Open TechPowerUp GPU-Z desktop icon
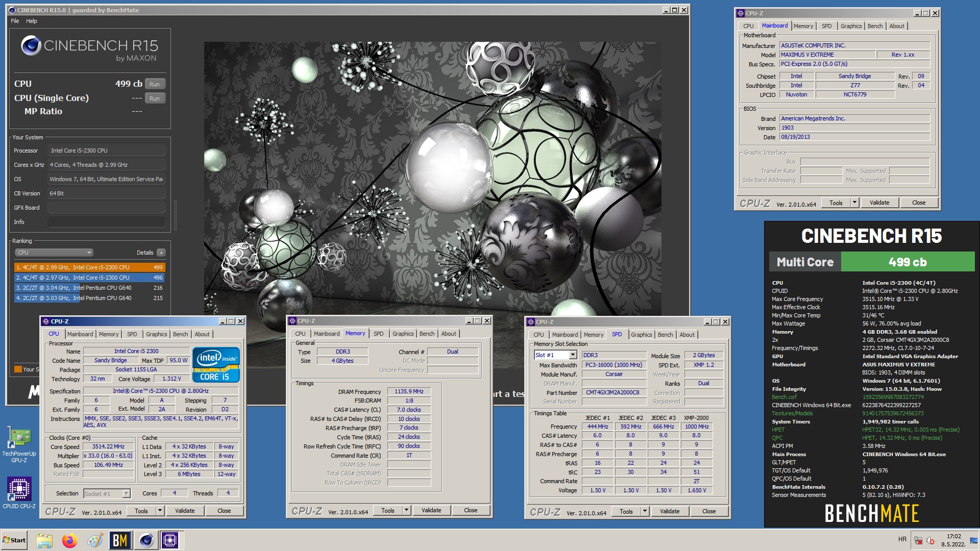Screen dimensions: 980x551 (x=19, y=444)
